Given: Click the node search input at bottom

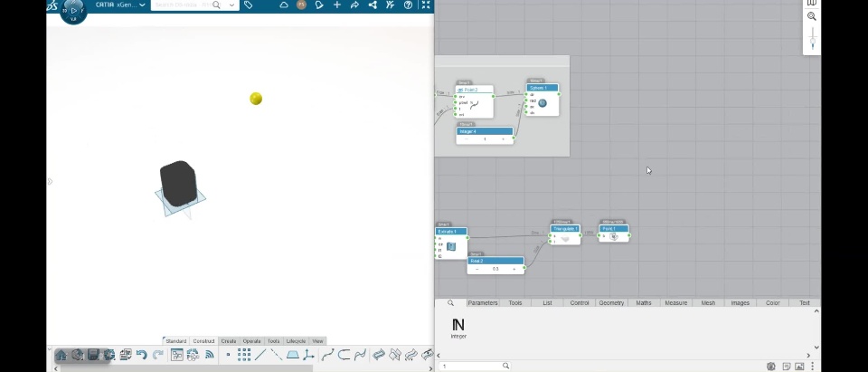Looking at the screenshot, I should point(475,366).
